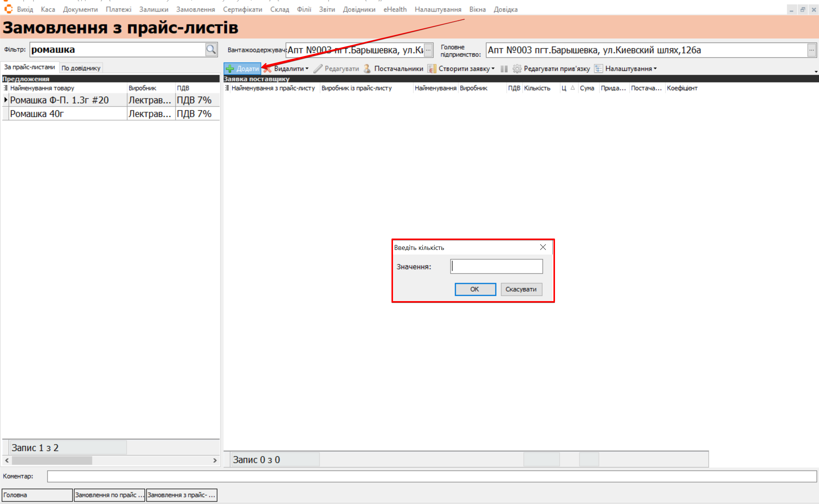Viewport: 819px width, 504px height.
Task: Click the Значення input field
Action: [x=496, y=266]
